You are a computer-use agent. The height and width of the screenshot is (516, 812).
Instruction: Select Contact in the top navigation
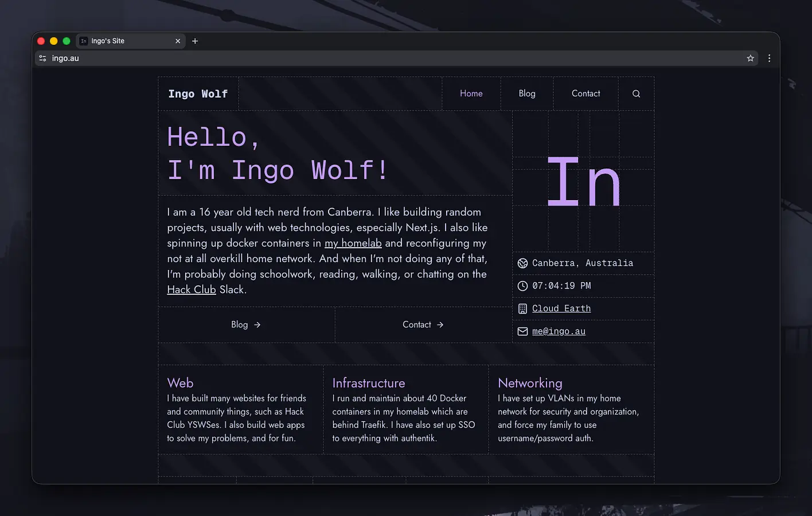[x=585, y=93]
